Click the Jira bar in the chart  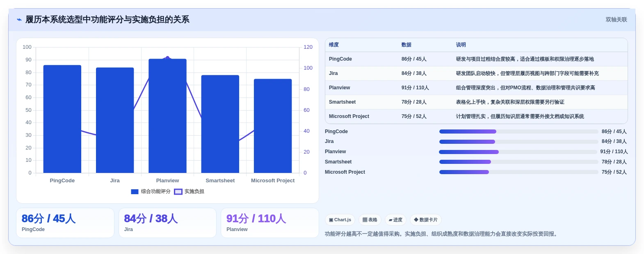115,120
